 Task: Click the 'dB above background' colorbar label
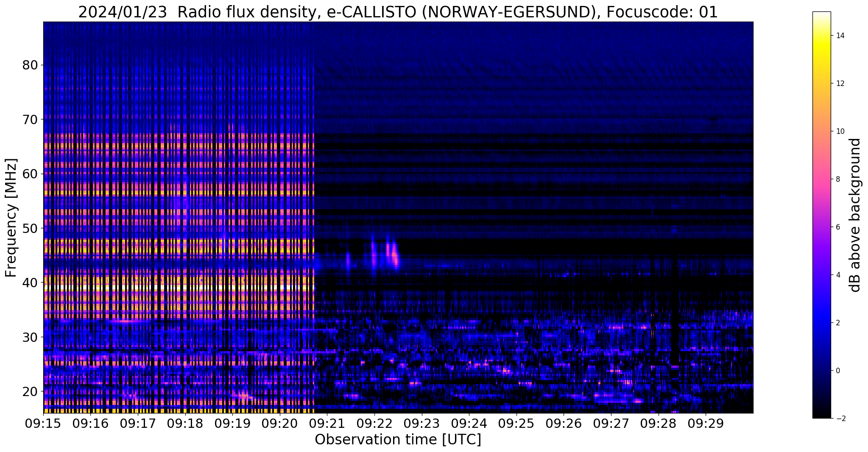click(855, 215)
